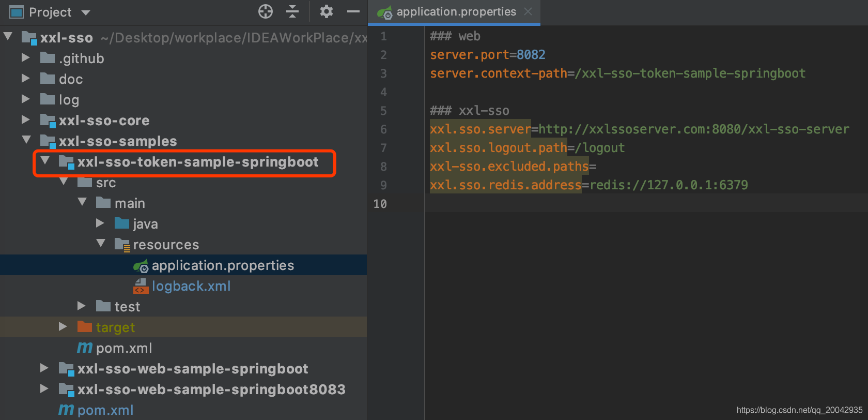The height and width of the screenshot is (420, 868).
Task: Click the log folder icon
Action: [48, 99]
